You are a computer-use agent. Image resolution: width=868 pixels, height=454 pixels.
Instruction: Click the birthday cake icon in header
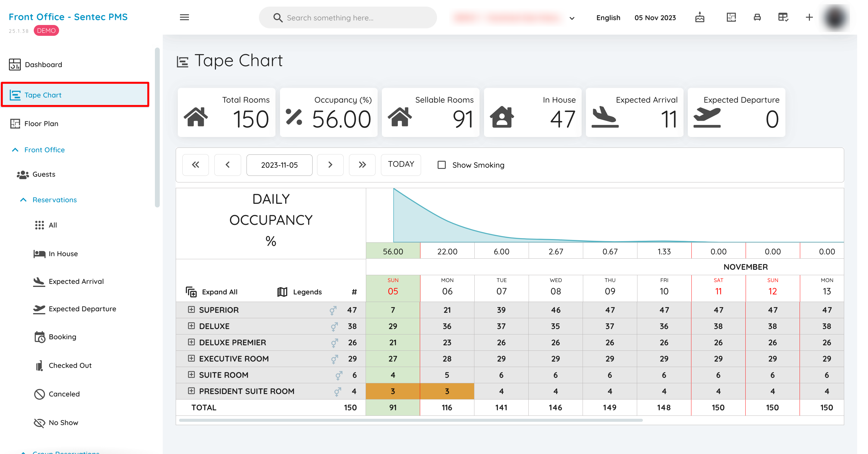click(700, 17)
